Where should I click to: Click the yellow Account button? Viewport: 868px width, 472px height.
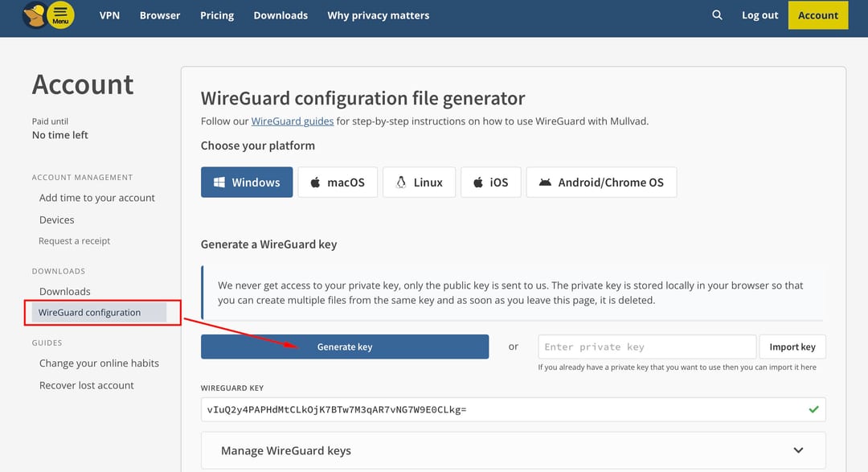coord(817,15)
